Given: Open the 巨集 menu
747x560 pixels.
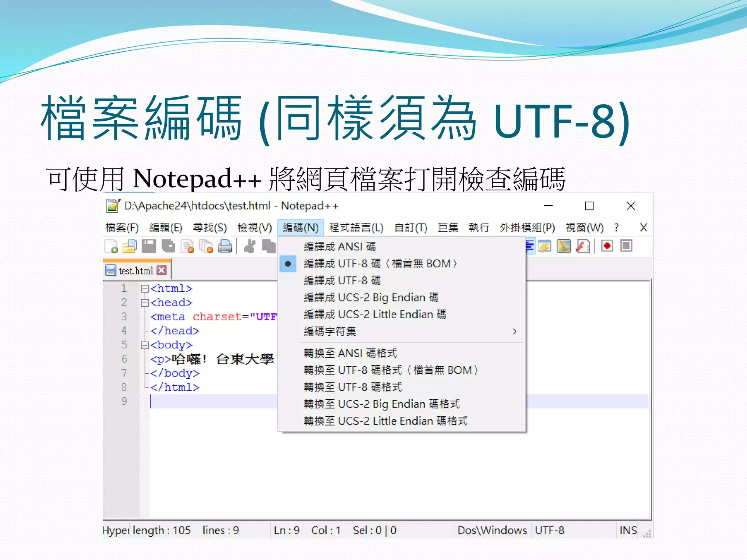Looking at the screenshot, I should pyautogui.click(x=448, y=228).
